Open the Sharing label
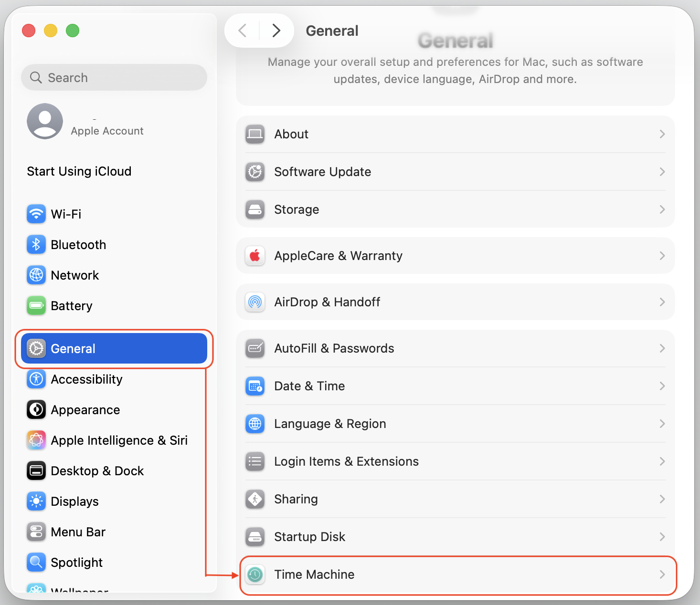 tap(296, 499)
